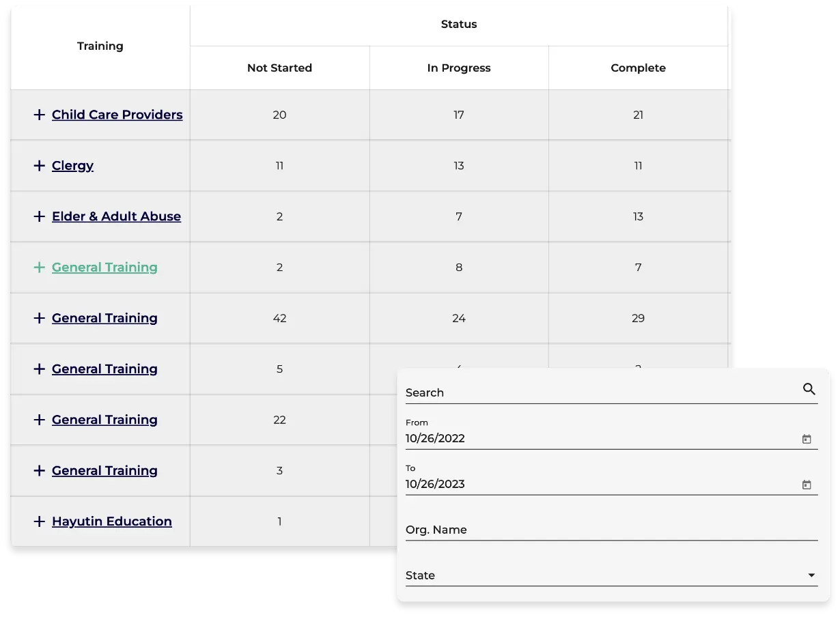
Task: Open the From date calendar picker icon
Action: [807, 440]
